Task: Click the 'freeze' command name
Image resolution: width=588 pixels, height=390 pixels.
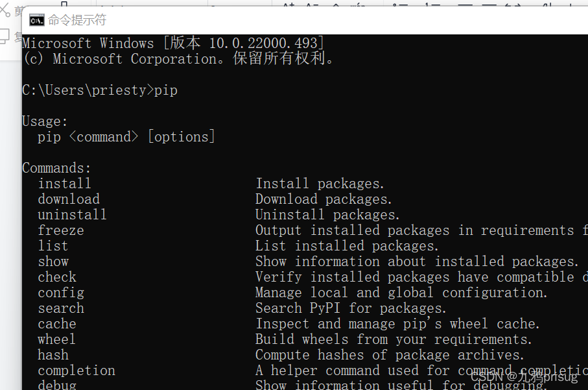Action: (x=61, y=230)
